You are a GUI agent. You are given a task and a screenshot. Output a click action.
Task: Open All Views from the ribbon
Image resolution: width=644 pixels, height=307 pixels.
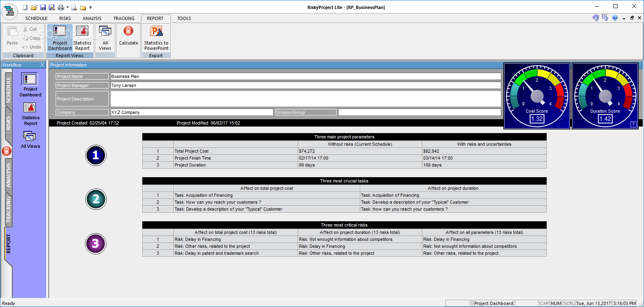105,38
